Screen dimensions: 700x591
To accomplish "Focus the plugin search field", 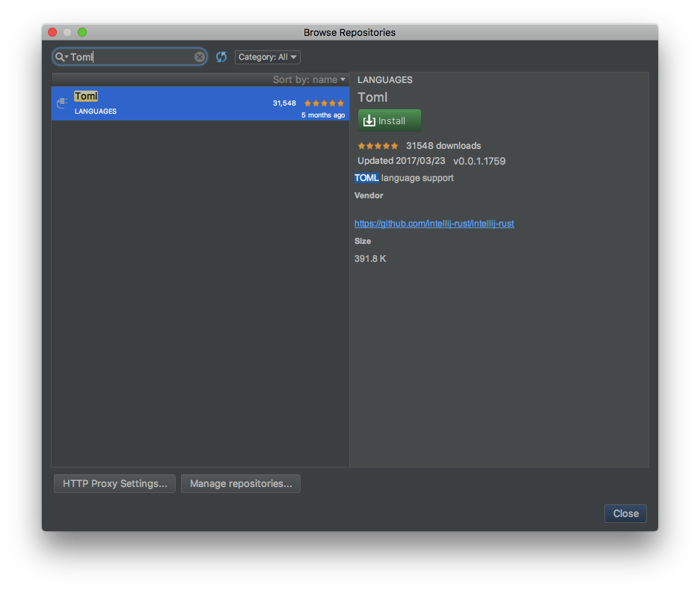I will tap(129, 57).
